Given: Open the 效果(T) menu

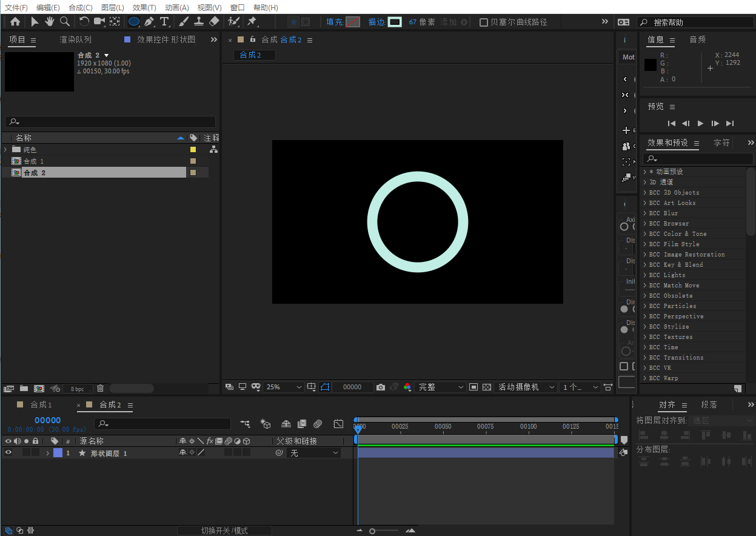Looking at the screenshot, I should pyautogui.click(x=144, y=7).
